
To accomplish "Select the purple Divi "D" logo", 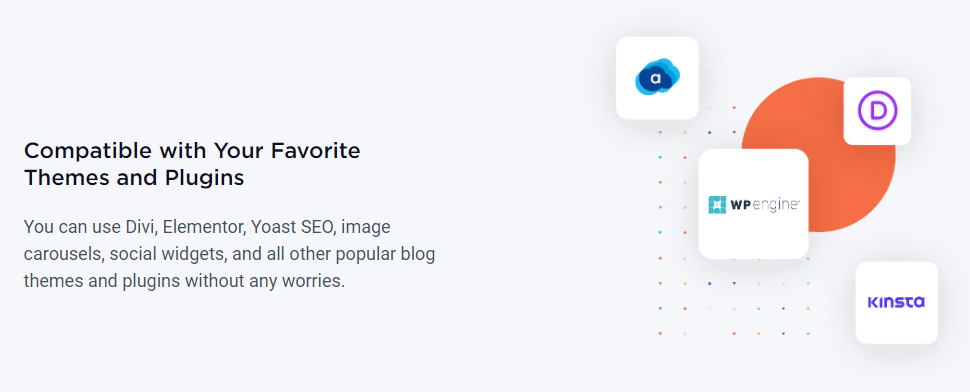I will coord(877,111).
